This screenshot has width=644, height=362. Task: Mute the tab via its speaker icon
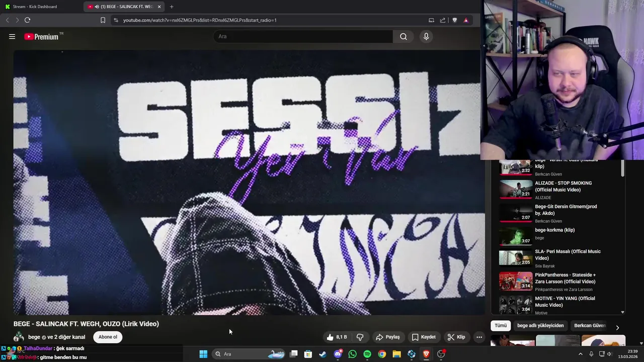[x=97, y=7]
